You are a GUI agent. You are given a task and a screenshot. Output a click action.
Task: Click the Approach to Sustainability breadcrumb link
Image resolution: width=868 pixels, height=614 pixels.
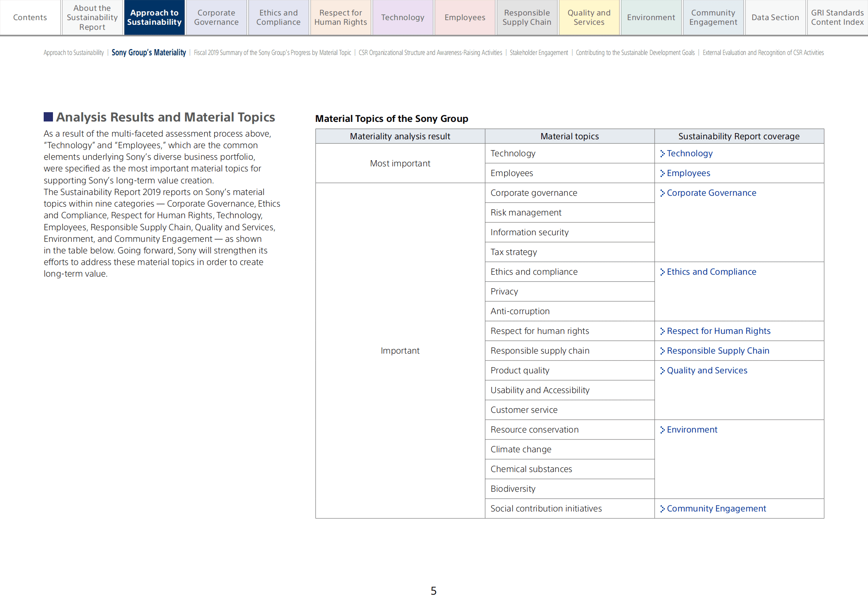click(73, 53)
